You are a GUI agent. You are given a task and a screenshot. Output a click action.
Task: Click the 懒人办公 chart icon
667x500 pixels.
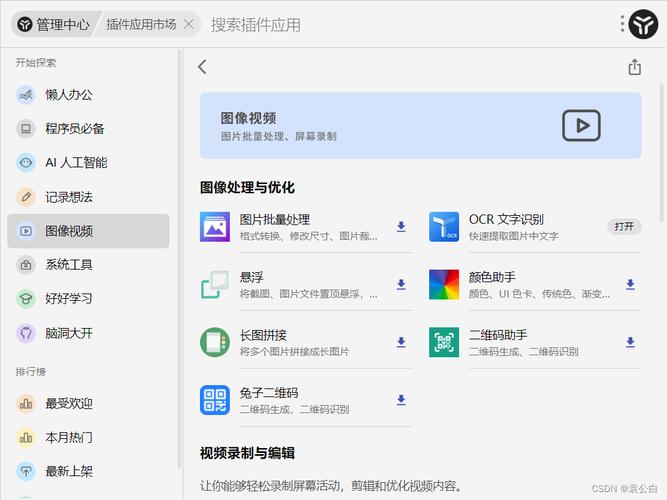click(26, 94)
